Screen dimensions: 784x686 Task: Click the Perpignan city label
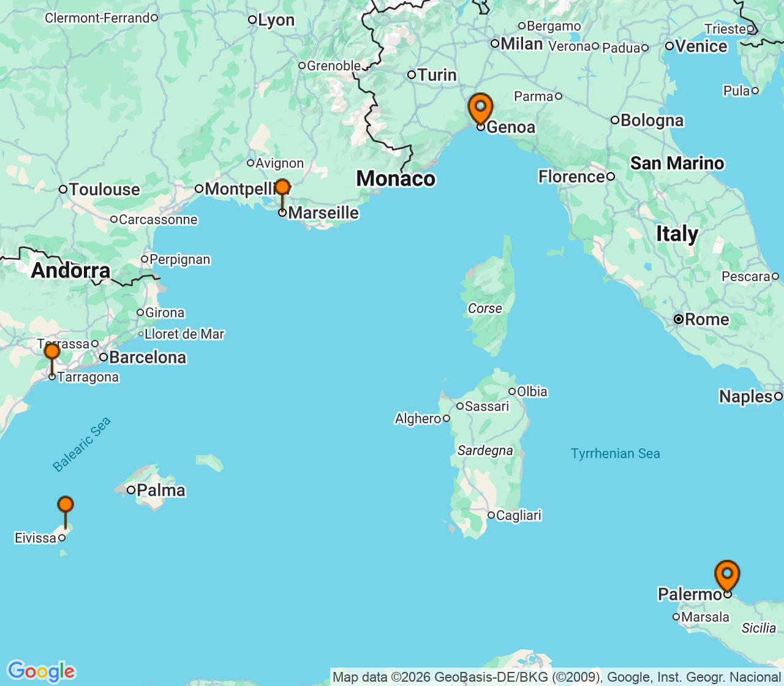coord(180,259)
